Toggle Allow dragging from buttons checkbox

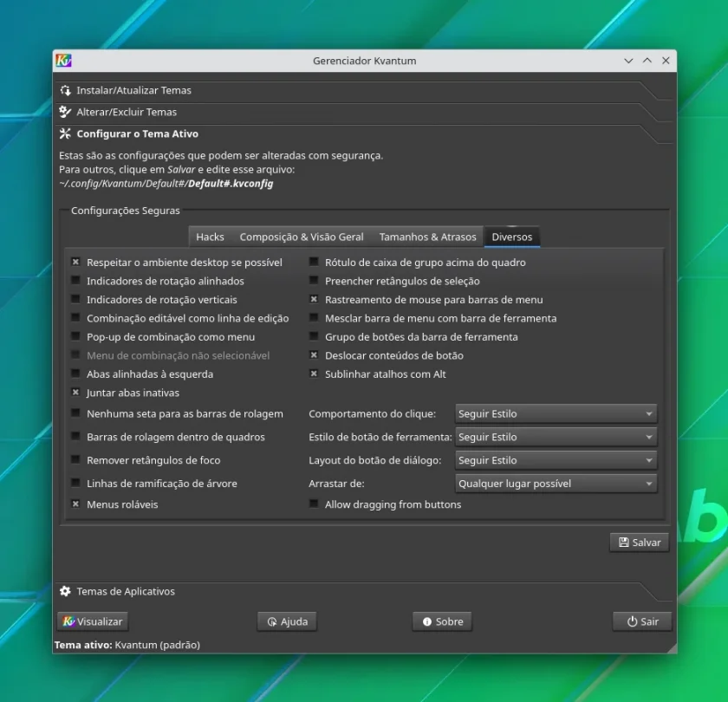click(314, 504)
